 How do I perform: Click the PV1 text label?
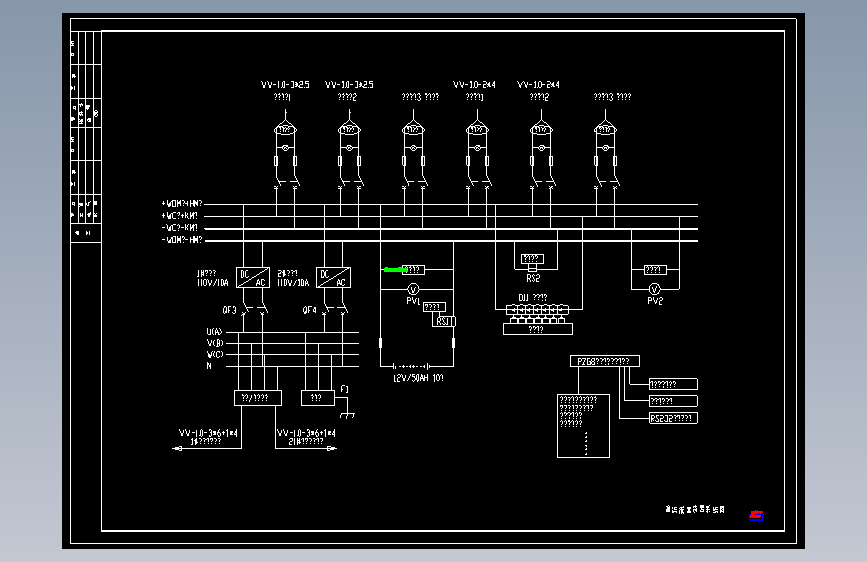(413, 301)
